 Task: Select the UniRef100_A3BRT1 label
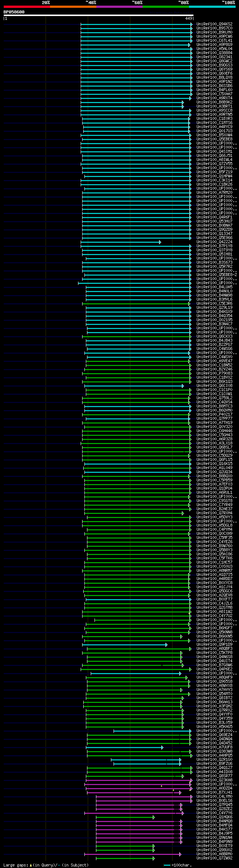[x=214, y=106]
